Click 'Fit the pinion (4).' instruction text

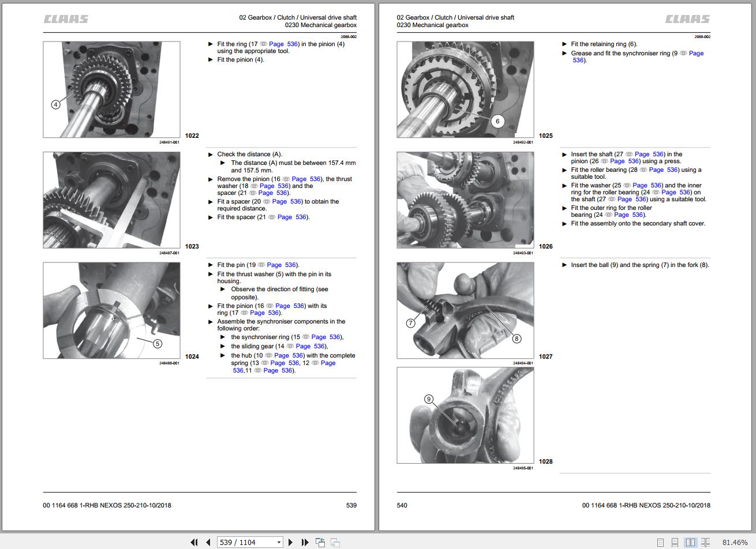pyautogui.click(x=241, y=59)
